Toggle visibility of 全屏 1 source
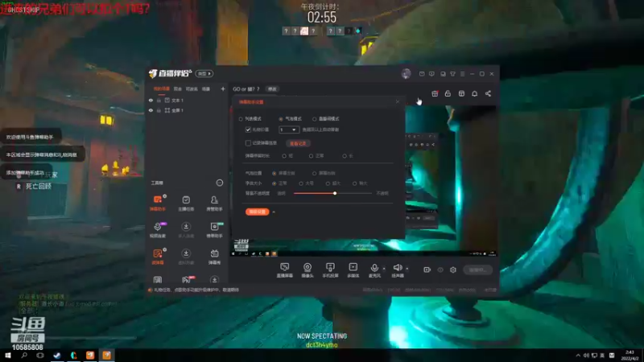 (x=151, y=110)
